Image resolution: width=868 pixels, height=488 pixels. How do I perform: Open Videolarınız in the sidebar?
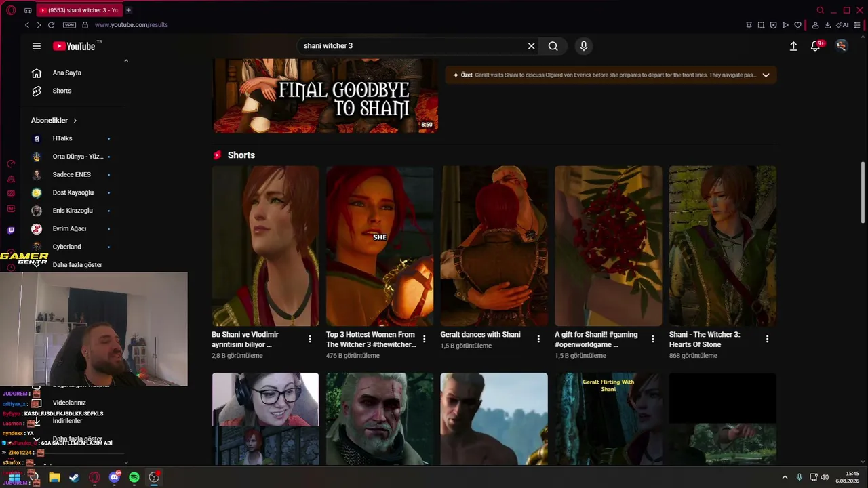point(69,403)
